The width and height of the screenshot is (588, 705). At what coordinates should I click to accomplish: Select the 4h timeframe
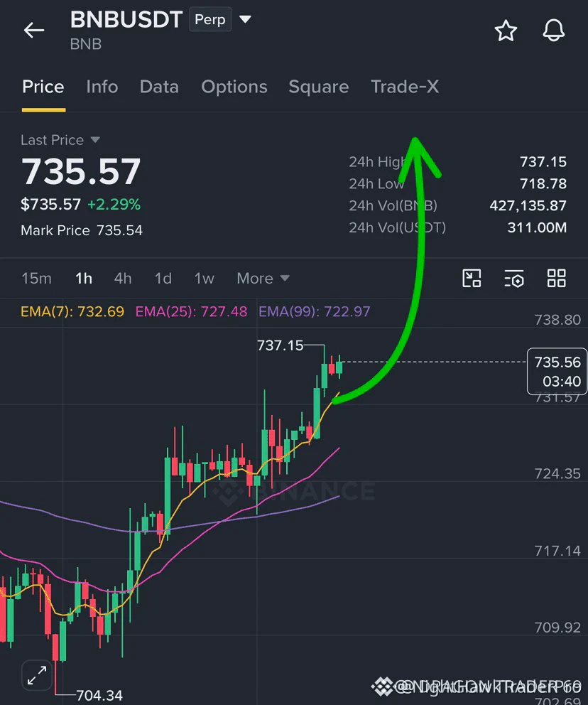123,279
